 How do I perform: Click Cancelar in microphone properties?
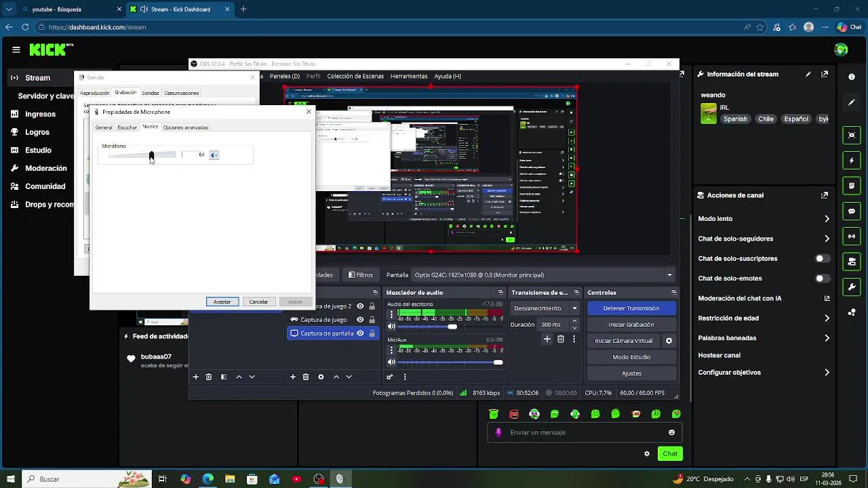(258, 302)
